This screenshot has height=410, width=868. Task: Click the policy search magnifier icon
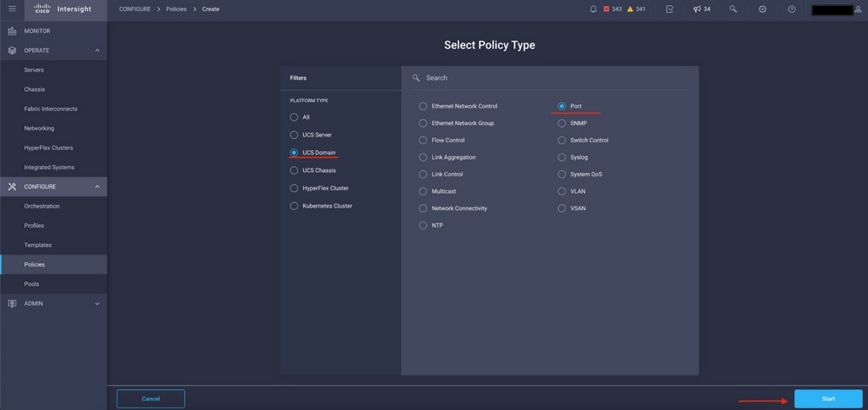(416, 78)
